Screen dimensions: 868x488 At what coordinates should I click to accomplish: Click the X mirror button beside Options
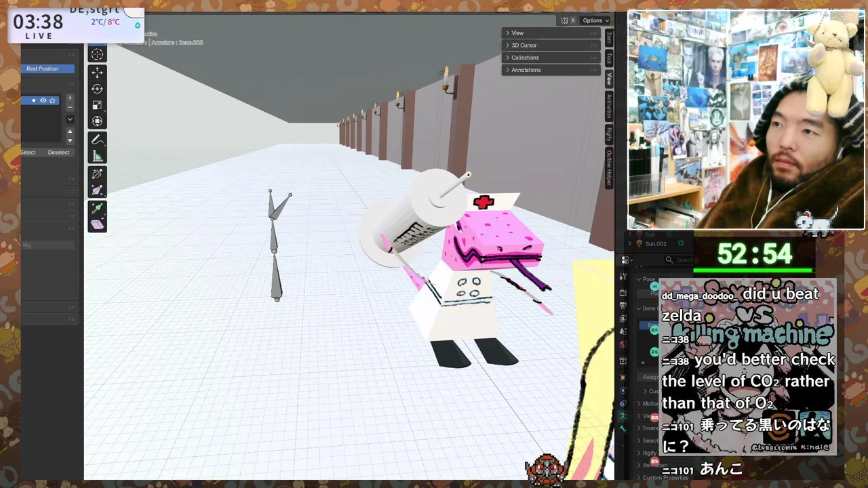click(x=572, y=20)
